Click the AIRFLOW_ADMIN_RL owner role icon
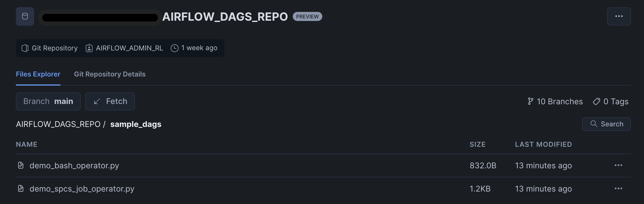 (x=89, y=48)
